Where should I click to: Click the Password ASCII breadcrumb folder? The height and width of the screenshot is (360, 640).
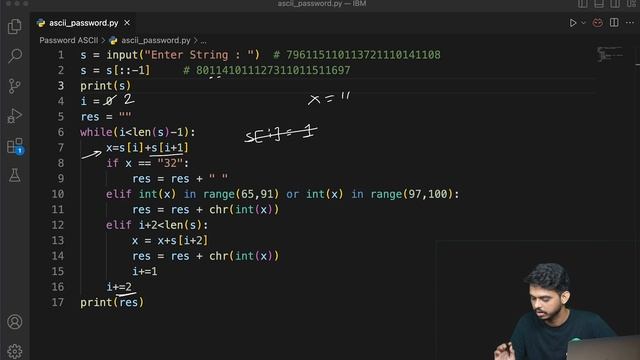(69, 40)
